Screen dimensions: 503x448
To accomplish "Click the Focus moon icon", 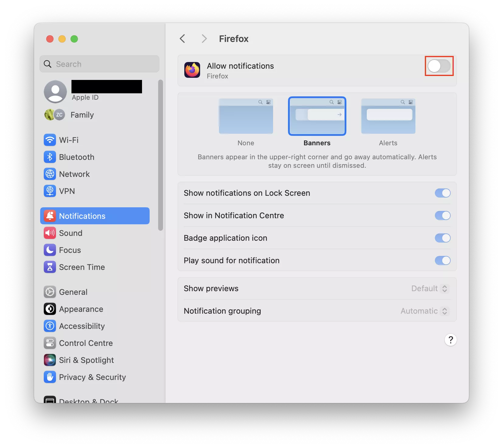I will (50, 250).
